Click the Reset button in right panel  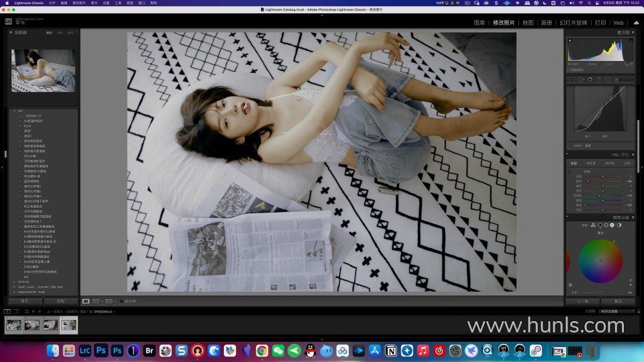pyautogui.click(x=618, y=301)
